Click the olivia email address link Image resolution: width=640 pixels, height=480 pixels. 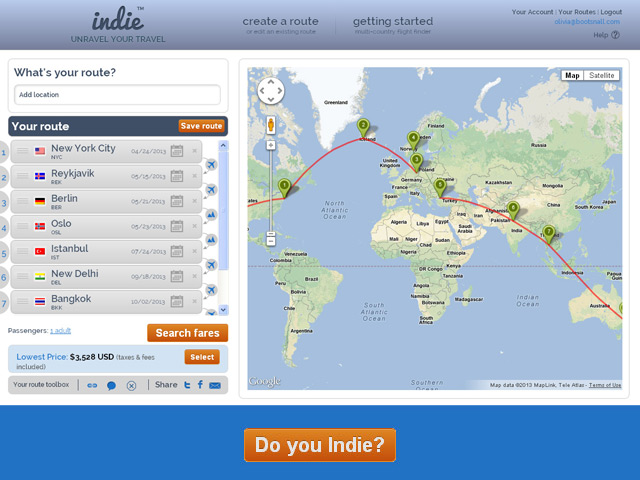(587, 22)
